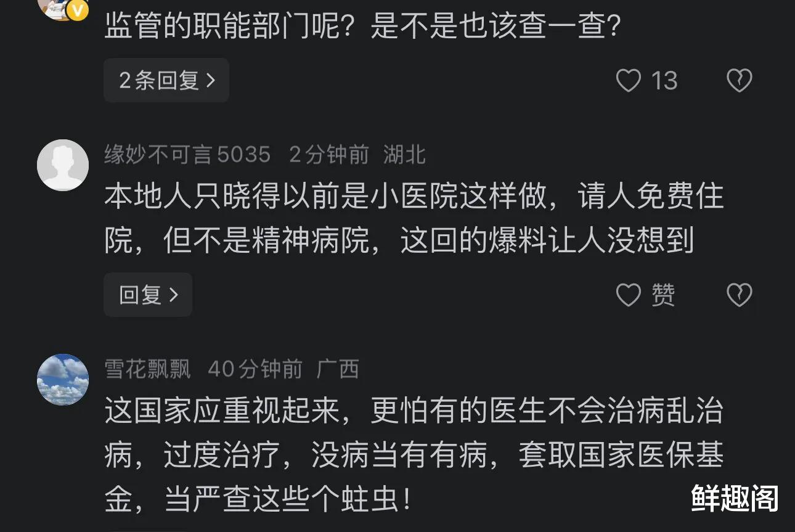Click the 赞 label beside the heart
This screenshot has height=532, width=795.
tap(664, 295)
